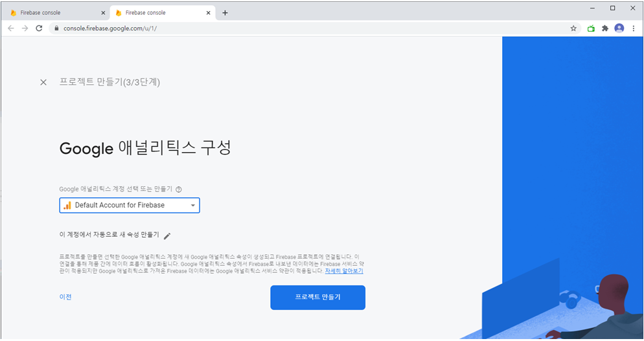Open the Extensions puzzle icon
The width and height of the screenshot is (644, 341).
click(x=605, y=28)
